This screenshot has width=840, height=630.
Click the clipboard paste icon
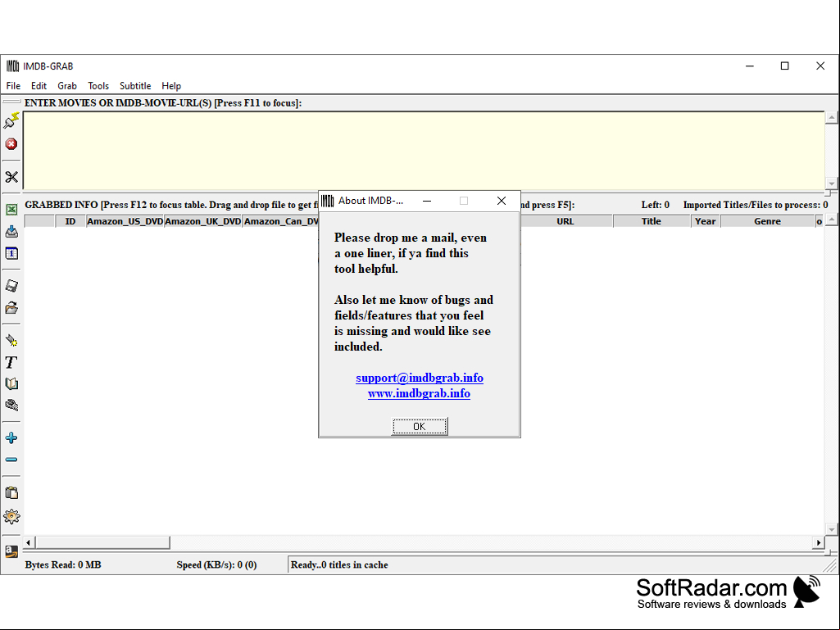[x=11, y=493]
